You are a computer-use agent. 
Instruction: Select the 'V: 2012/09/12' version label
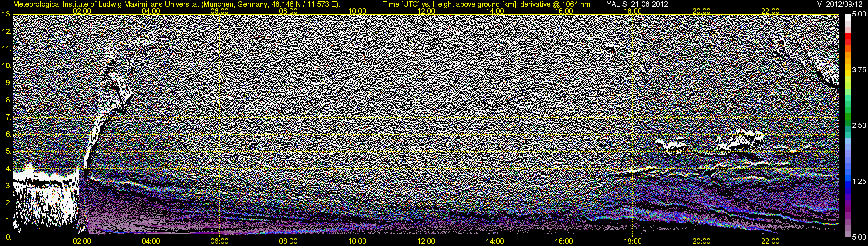pyautogui.click(x=839, y=4)
